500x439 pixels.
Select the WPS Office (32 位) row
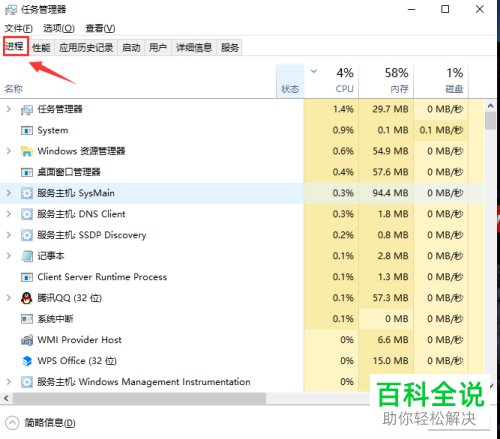pos(242,361)
